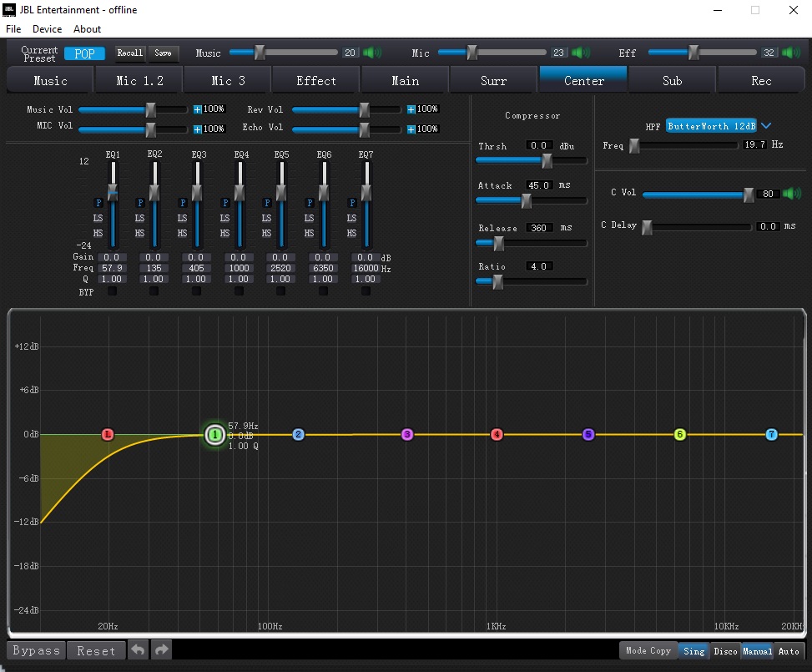Click the redo arrow button

pos(161,649)
